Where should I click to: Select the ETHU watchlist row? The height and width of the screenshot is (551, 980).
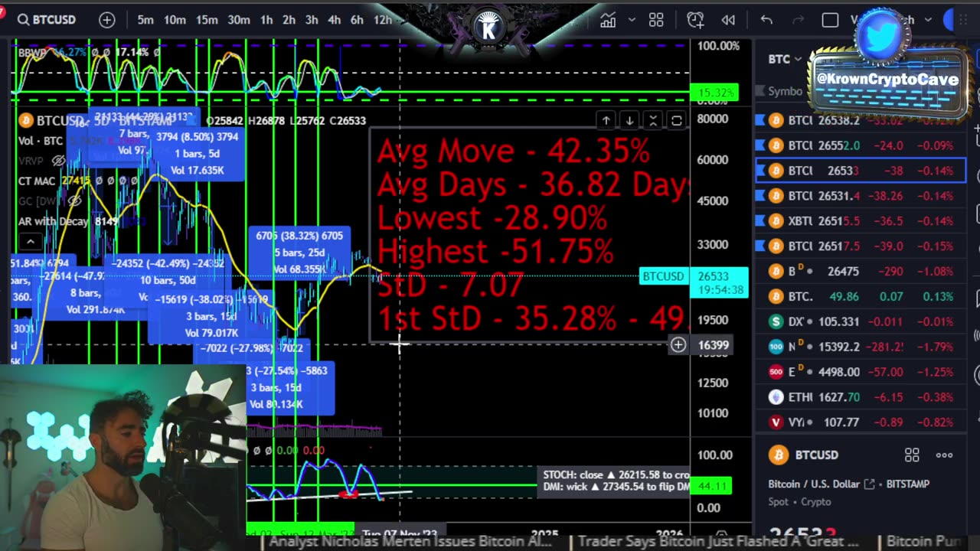point(861,397)
